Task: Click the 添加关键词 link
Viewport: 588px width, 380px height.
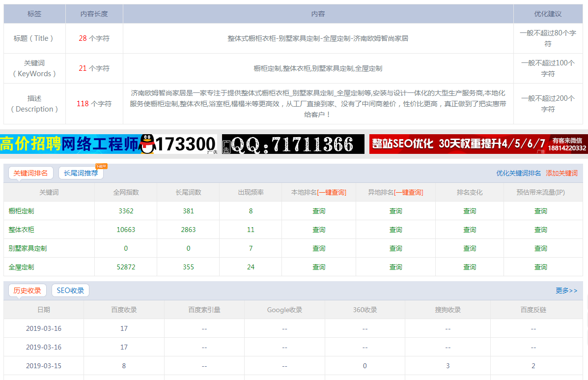Action: pyautogui.click(x=561, y=173)
